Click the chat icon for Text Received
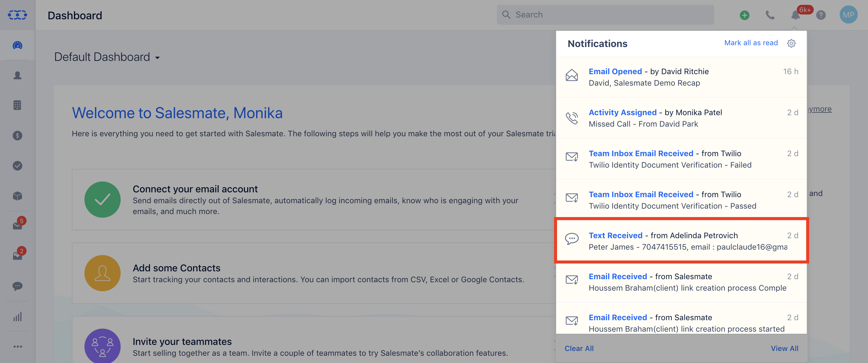The height and width of the screenshot is (363, 868). coord(572,239)
